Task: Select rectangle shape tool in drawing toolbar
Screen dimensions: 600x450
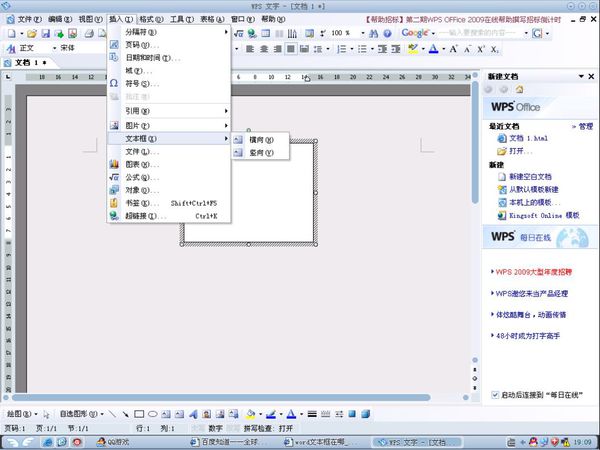Action: [x=139, y=413]
